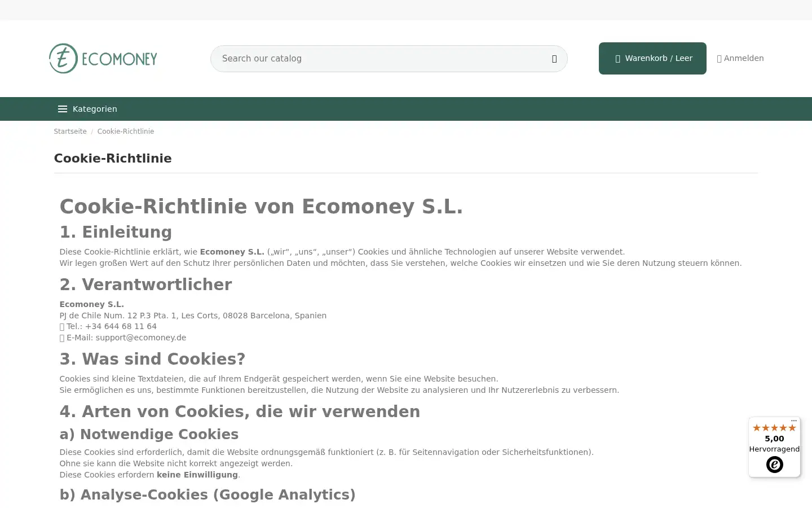Click the Hervorragend rating label
The height and width of the screenshot is (508, 812).
coord(774,449)
